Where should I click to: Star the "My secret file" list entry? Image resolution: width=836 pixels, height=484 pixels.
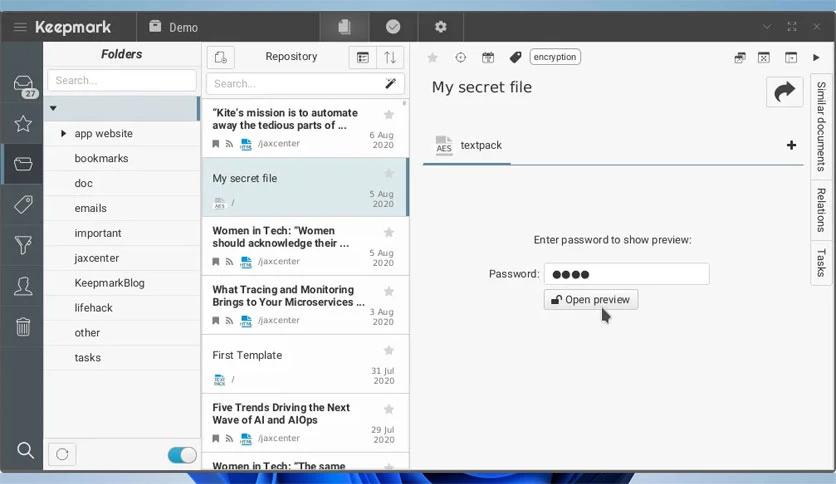(x=389, y=173)
